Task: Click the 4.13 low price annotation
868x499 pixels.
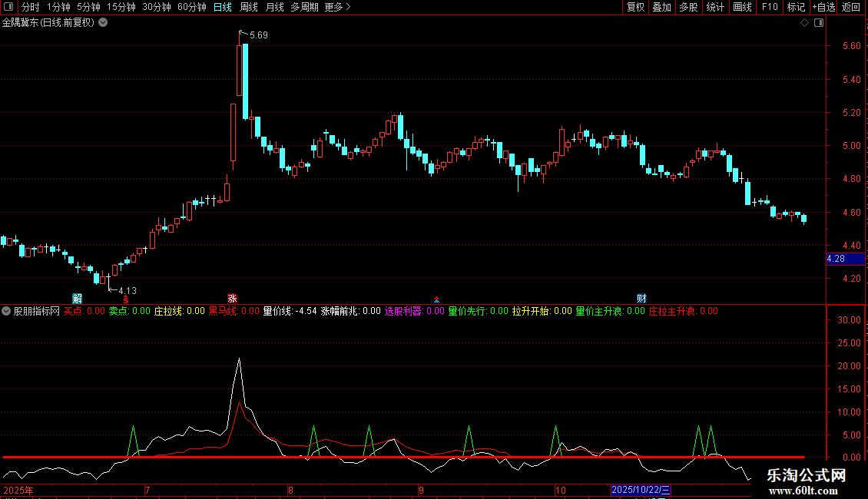Action: [128, 291]
